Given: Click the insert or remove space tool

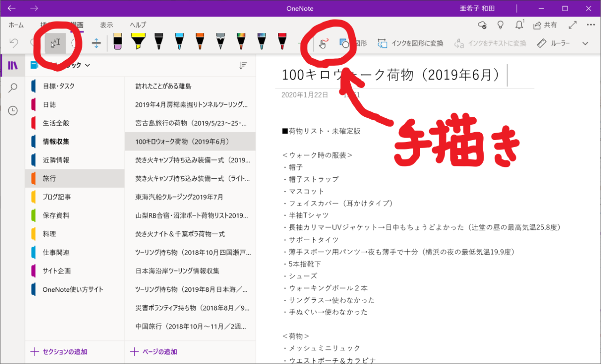Looking at the screenshot, I should 96,44.
